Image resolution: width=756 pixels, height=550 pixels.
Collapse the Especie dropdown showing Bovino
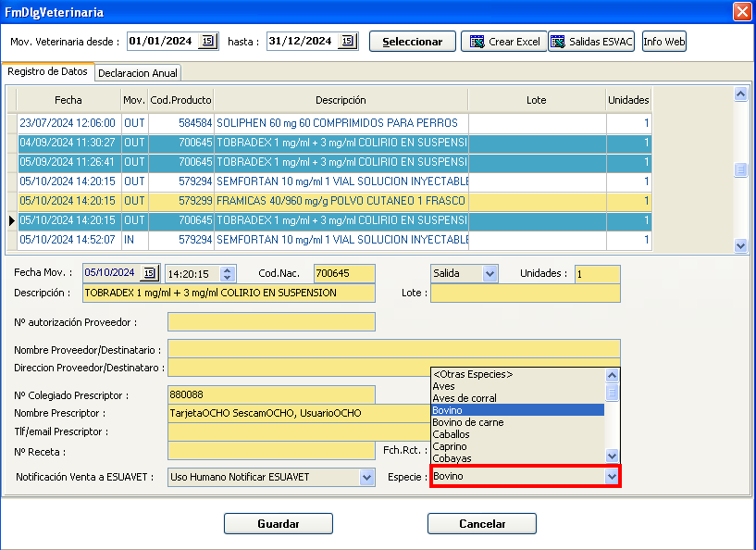[x=611, y=476]
